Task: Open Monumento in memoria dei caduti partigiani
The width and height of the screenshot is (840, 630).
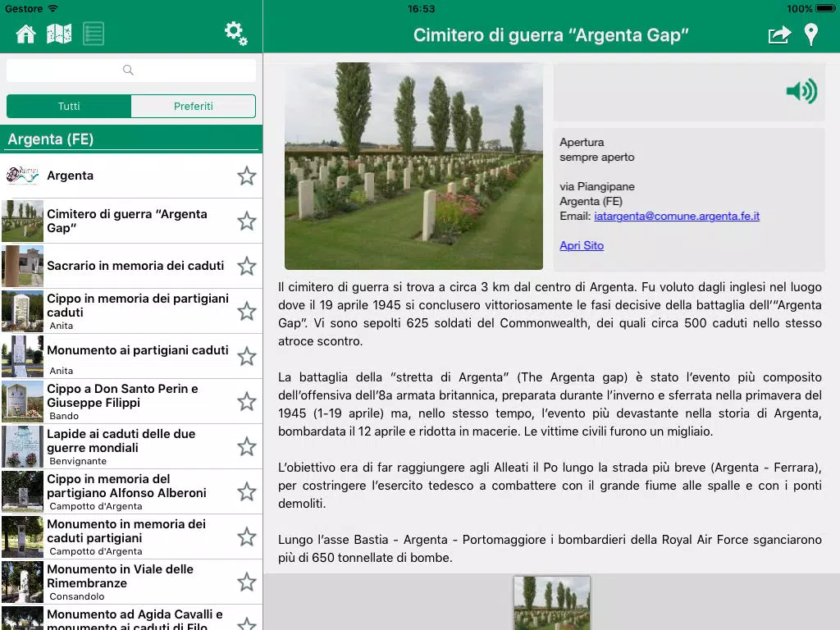Action: [x=131, y=536]
